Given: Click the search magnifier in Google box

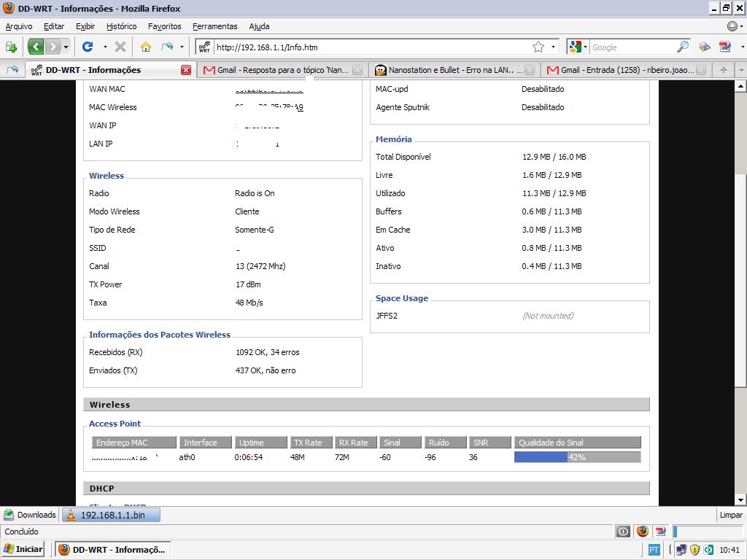Looking at the screenshot, I should point(683,47).
